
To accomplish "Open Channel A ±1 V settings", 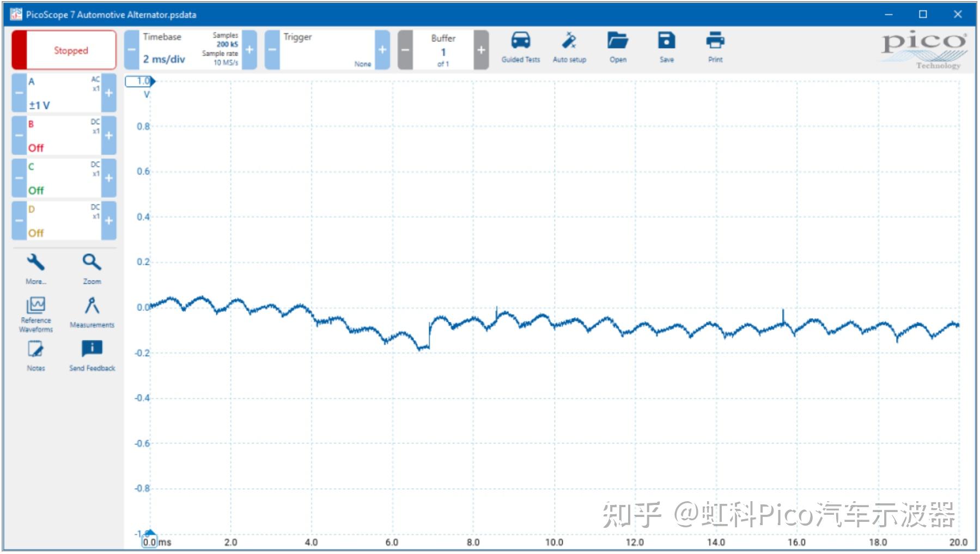I will pos(64,93).
